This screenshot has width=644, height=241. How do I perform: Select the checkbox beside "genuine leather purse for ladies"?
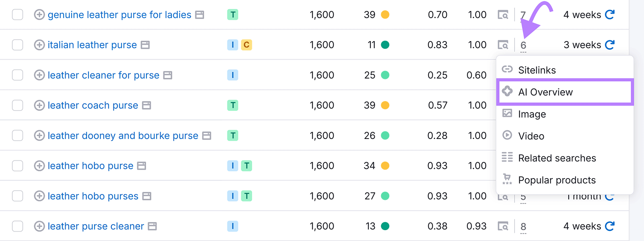(x=17, y=15)
